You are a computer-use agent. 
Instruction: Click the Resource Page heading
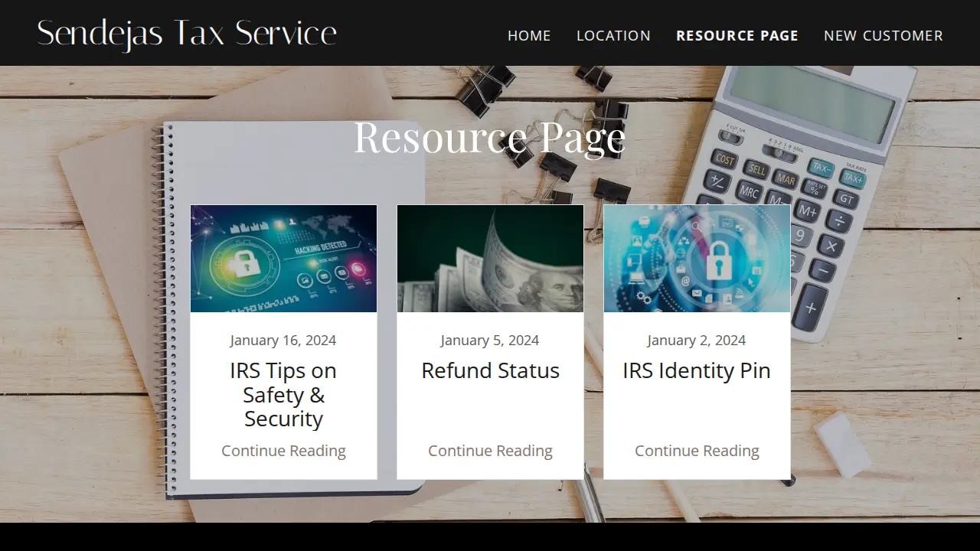(490, 138)
